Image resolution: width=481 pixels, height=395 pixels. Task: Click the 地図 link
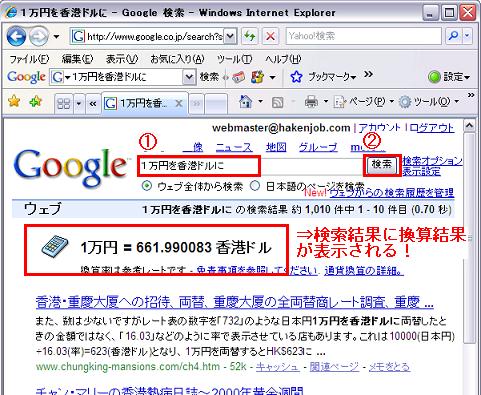coord(276,147)
